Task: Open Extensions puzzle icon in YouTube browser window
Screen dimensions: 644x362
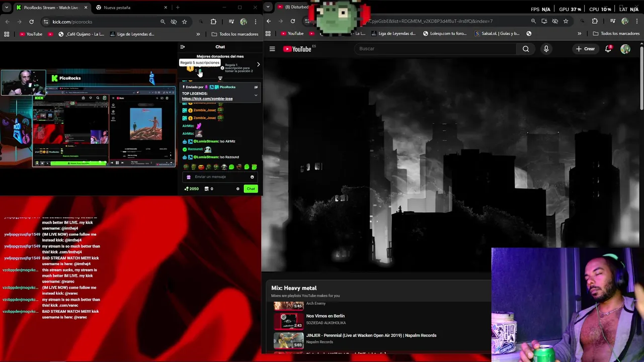Action: (595, 21)
